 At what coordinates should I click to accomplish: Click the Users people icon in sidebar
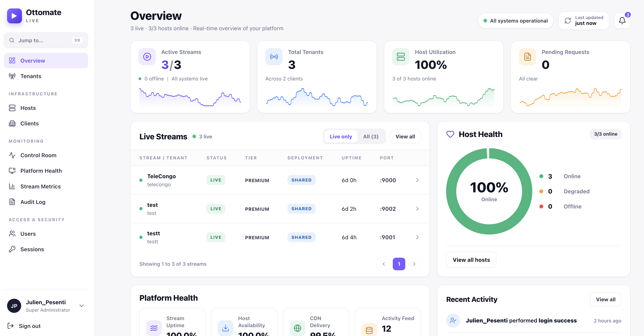pos(12,234)
